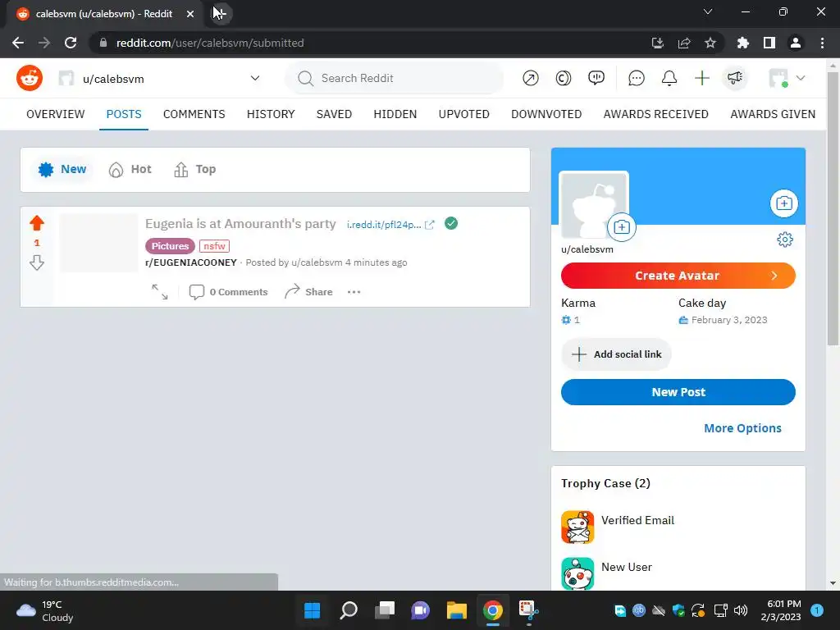Install the app via address bar icon

pyautogui.click(x=658, y=43)
